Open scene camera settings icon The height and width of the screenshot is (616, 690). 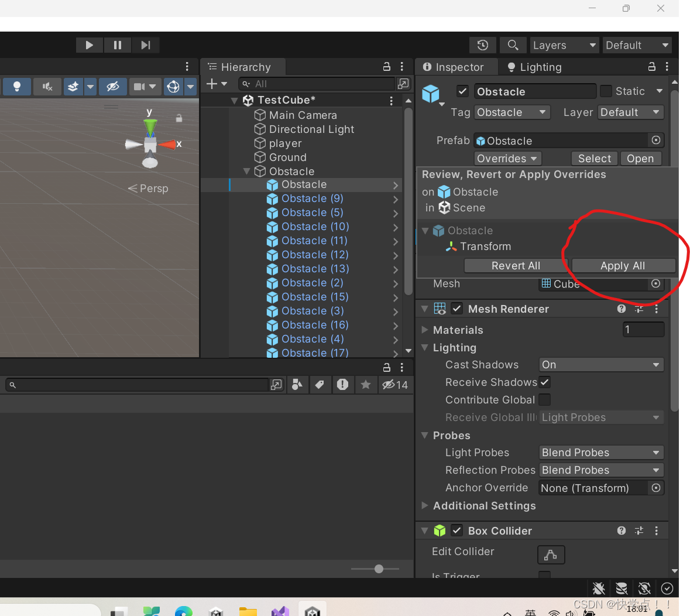coord(139,86)
